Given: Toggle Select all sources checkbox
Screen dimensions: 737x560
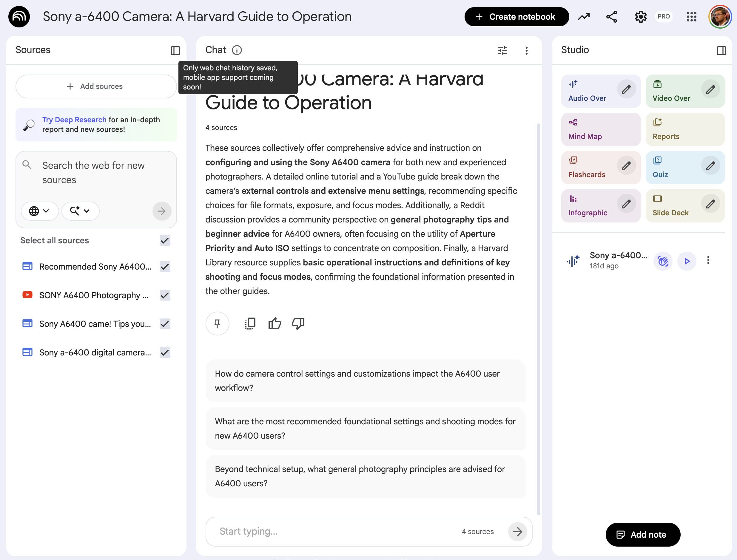Looking at the screenshot, I should coord(165,240).
